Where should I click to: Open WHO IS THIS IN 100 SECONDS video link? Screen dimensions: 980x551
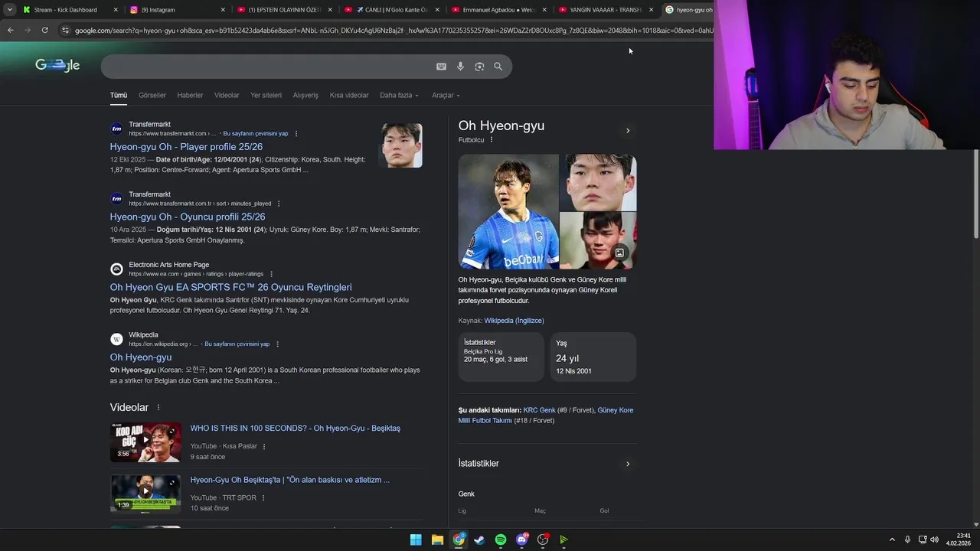[296, 429]
